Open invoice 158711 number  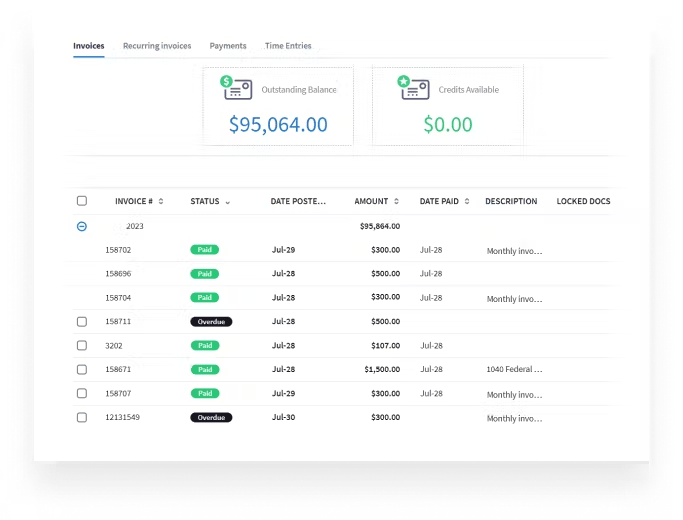click(118, 321)
